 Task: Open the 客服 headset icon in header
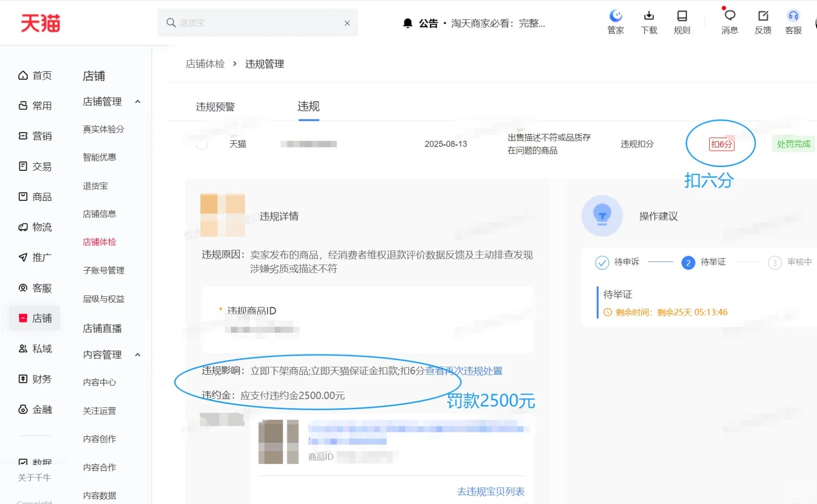pyautogui.click(x=793, y=22)
